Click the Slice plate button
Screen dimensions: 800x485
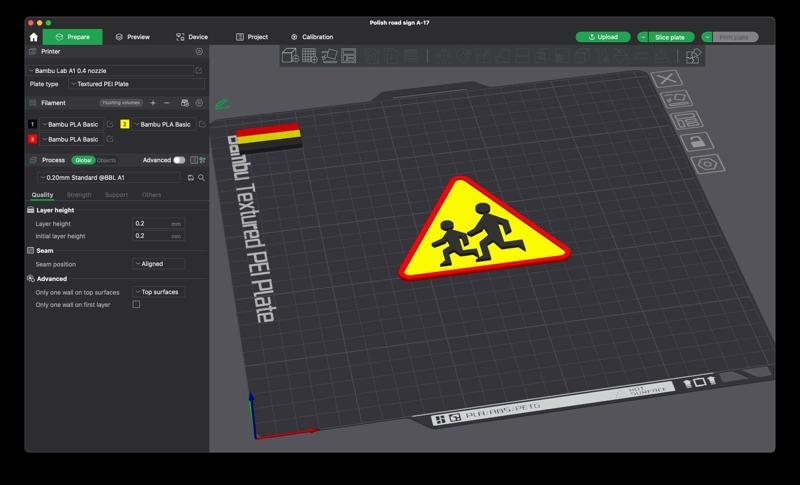tap(669, 37)
